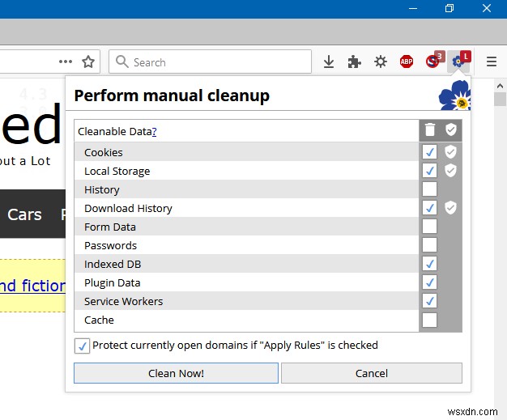This screenshot has width=507, height=420.
Task: Click the Forget Me Not flower toolbar icon
Action: [x=459, y=61]
